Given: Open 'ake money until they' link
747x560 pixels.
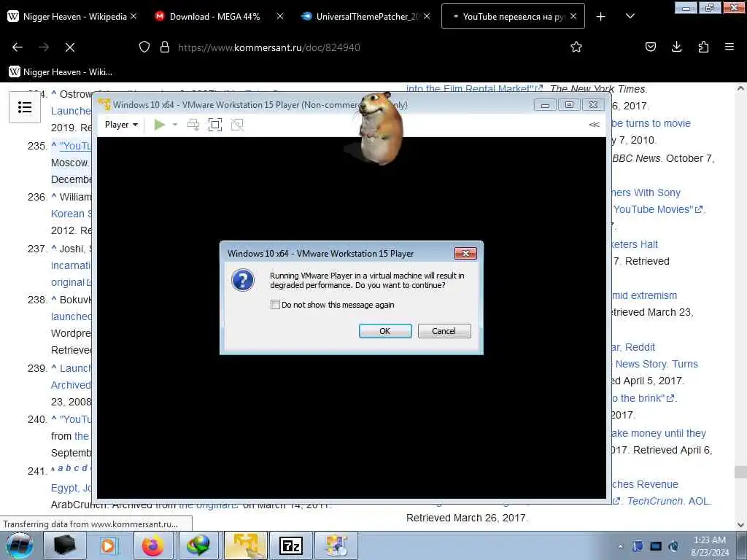Looking at the screenshot, I should point(659,433).
